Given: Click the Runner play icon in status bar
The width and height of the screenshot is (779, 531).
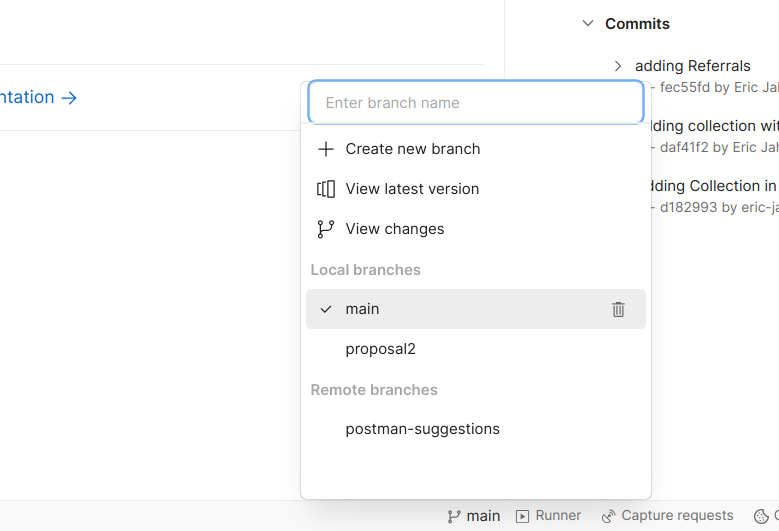Looking at the screenshot, I should pos(523,516).
